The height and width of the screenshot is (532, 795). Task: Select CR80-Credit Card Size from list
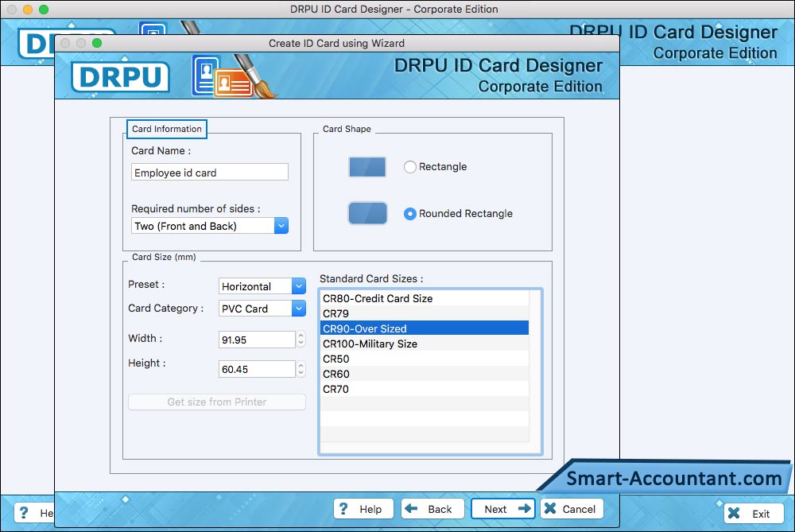[425, 298]
